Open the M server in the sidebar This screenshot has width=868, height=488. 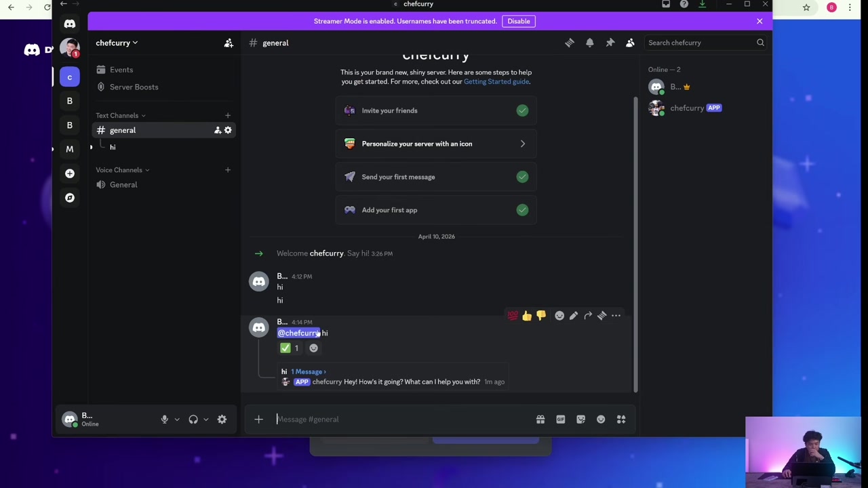(69, 149)
